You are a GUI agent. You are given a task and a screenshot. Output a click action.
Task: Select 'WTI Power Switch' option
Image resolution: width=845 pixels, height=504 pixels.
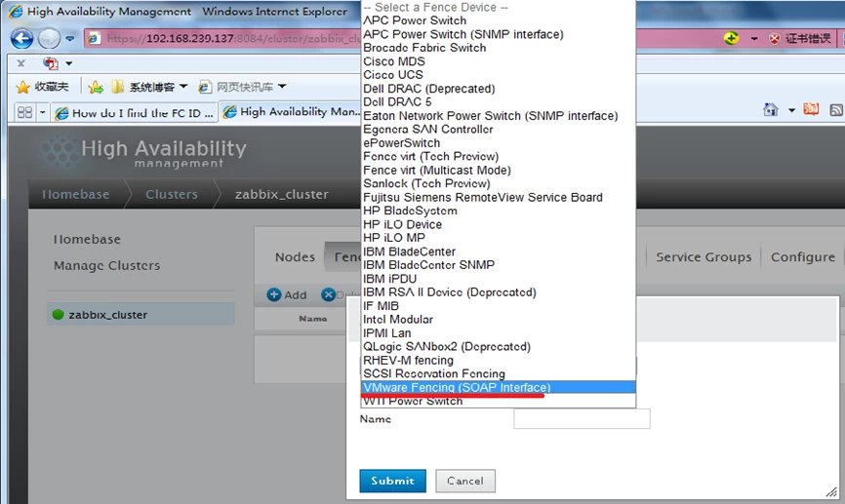pyautogui.click(x=498, y=402)
